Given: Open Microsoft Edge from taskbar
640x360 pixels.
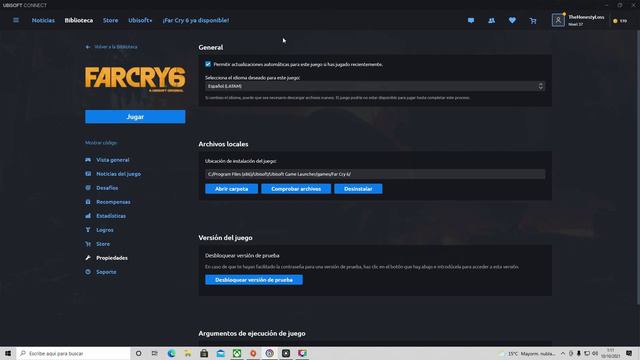Looking at the screenshot, I should point(171,353).
